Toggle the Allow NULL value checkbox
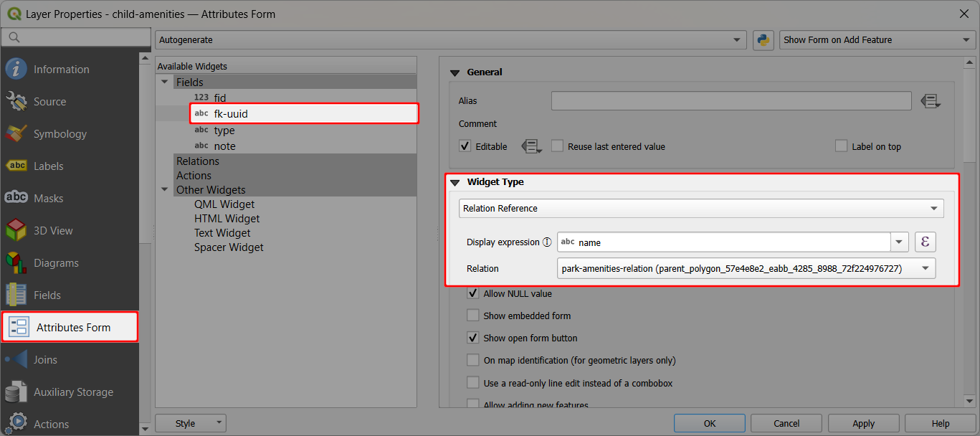This screenshot has height=436, width=980. tap(473, 293)
